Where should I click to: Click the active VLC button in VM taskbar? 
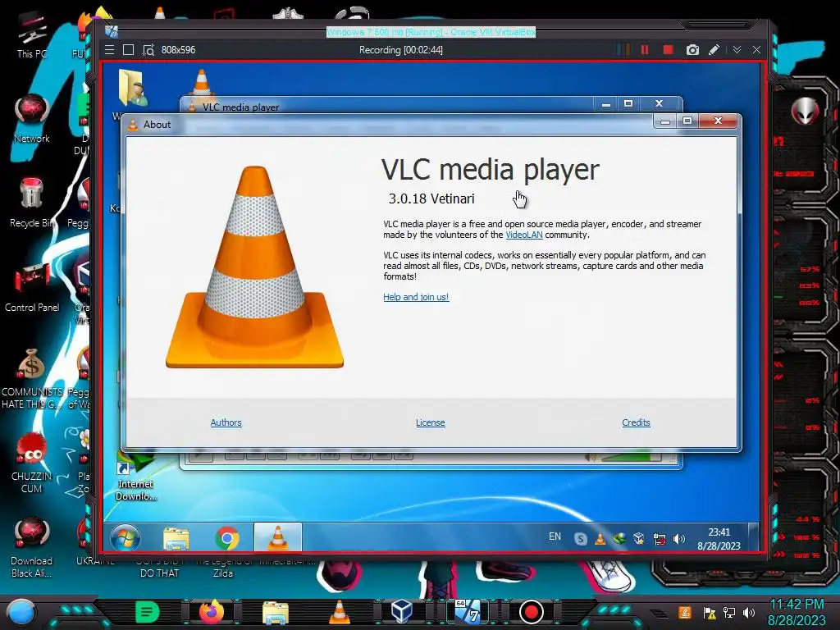pos(277,537)
